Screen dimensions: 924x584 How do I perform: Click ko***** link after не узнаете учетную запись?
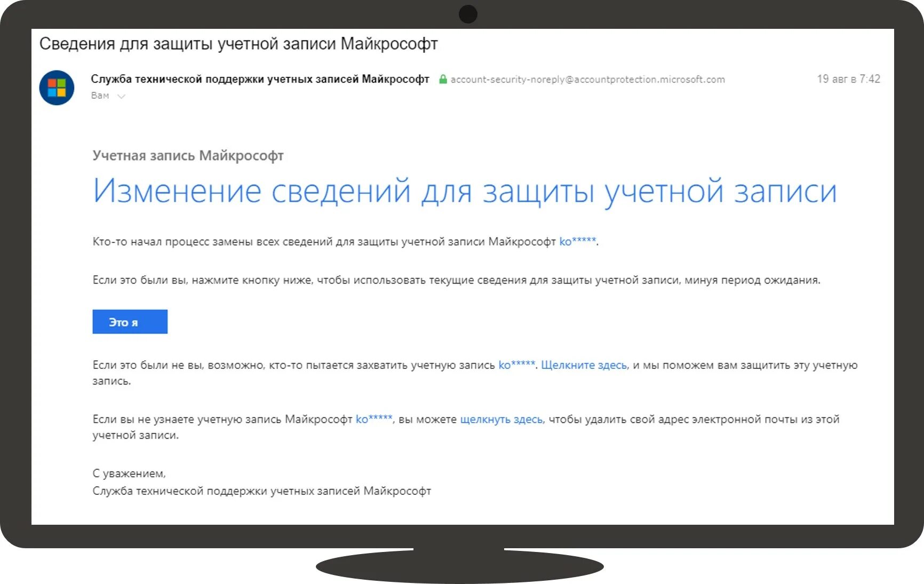tap(374, 419)
